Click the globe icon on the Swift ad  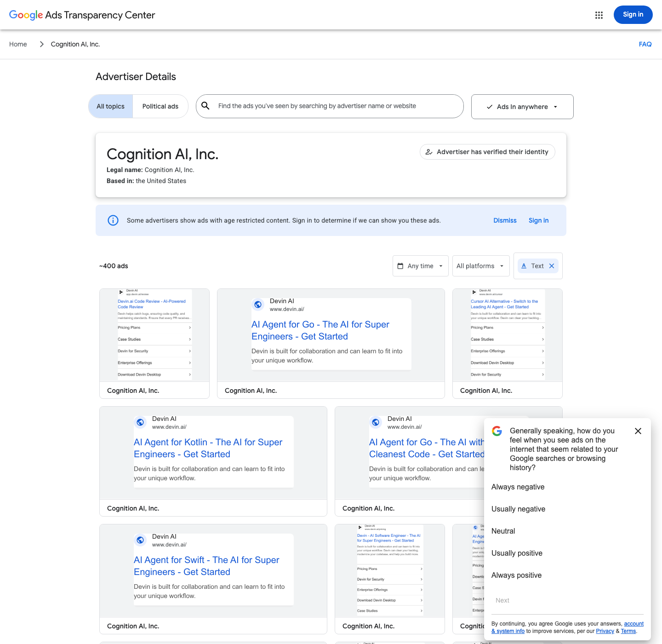coord(141,540)
